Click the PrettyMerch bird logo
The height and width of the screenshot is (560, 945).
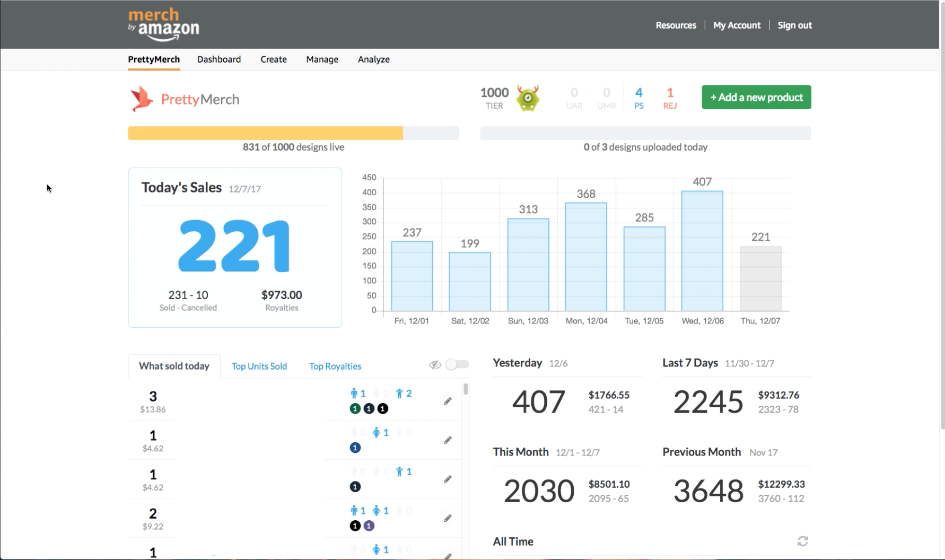click(141, 99)
